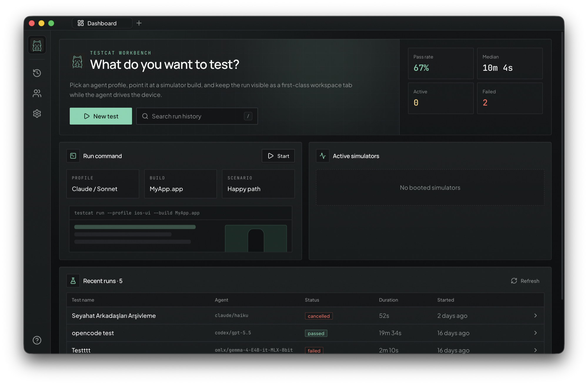Click the Failed 2 stat card
The width and height of the screenshot is (588, 385).
point(510,98)
